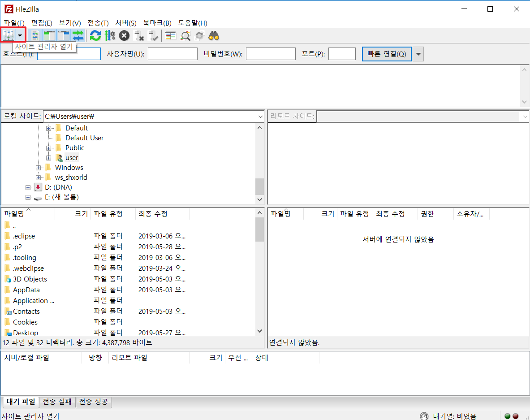Screen dimensions: 530x420
Task: Select .eclipse folder icon
Action: pyautogui.click(x=8, y=236)
